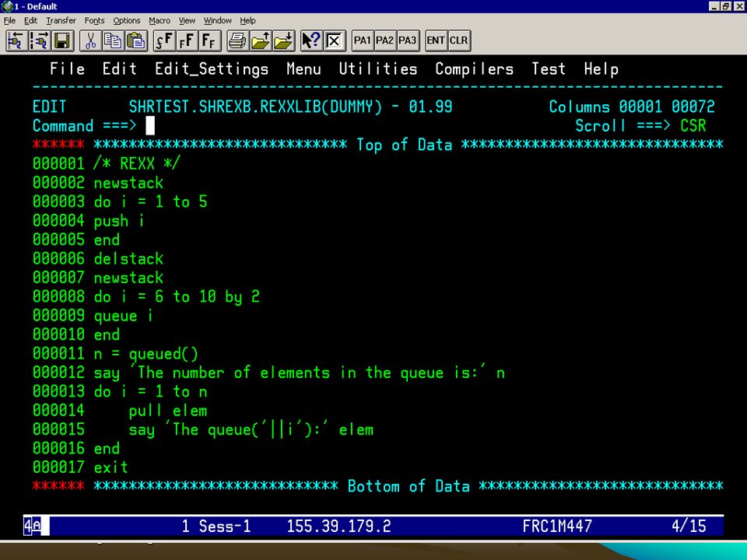This screenshot has width=747, height=560.
Task: Select Edit_Settings in the ISPF action bar
Action: click(x=212, y=69)
